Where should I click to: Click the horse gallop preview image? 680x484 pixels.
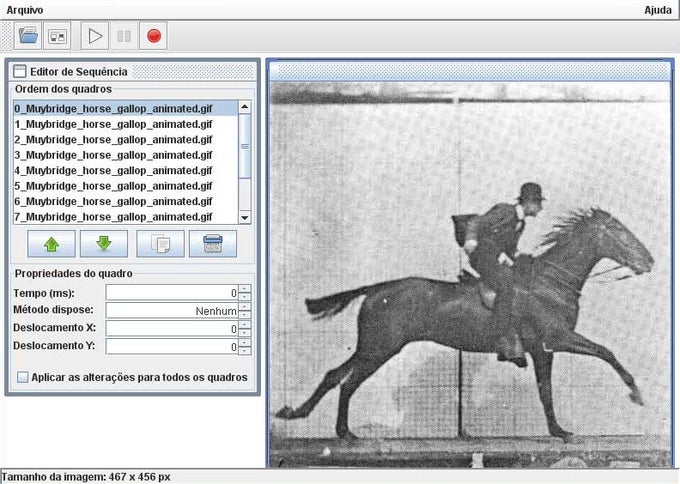coord(470,275)
